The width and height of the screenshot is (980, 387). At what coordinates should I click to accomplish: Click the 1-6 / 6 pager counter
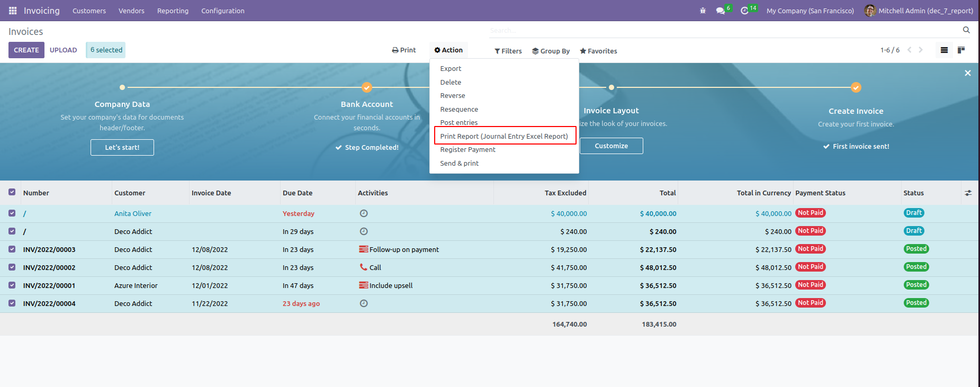[890, 50]
